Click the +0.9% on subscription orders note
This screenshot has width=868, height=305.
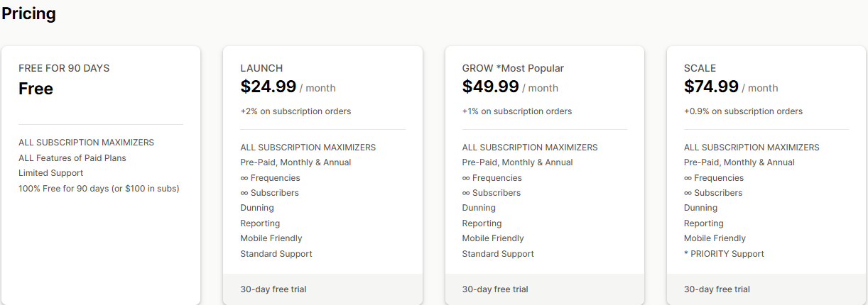click(743, 111)
